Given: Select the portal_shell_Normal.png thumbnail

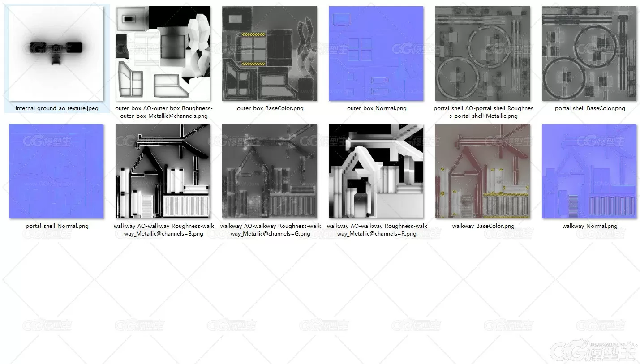Looking at the screenshot, I should pos(56,171).
